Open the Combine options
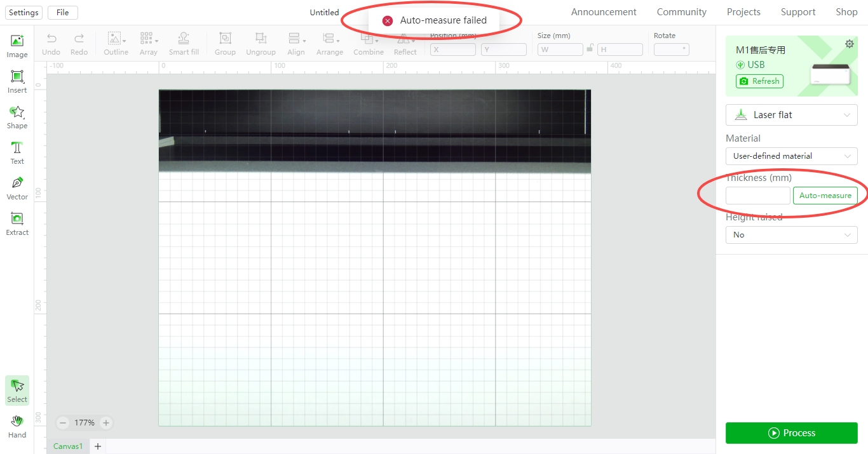Image resolution: width=868 pixels, height=454 pixels. click(x=369, y=44)
